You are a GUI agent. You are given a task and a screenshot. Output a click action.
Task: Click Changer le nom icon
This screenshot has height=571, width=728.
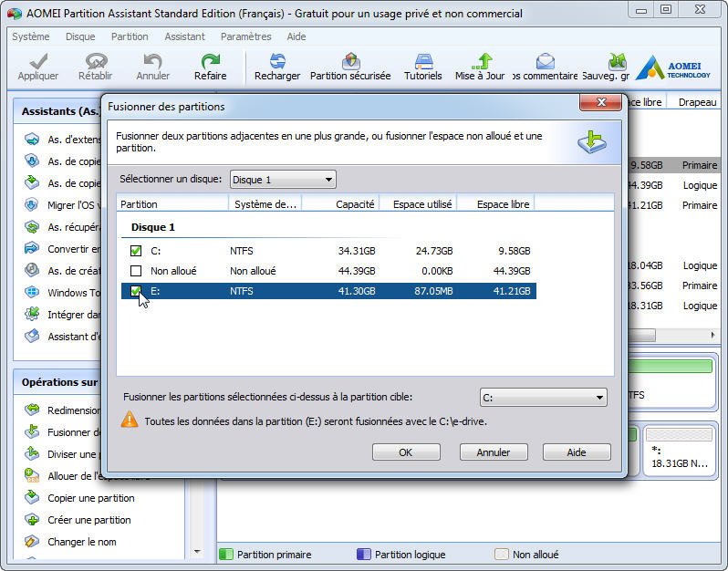[x=32, y=541]
